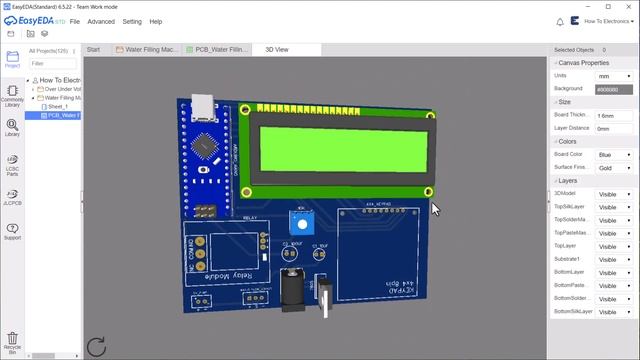
Task: Expand the Over Under Voltage folder
Action: pos(33,89)
